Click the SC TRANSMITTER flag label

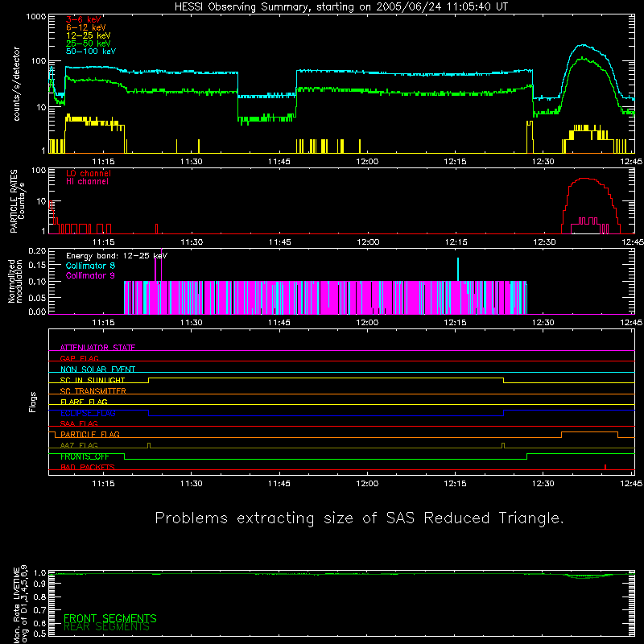93,390
